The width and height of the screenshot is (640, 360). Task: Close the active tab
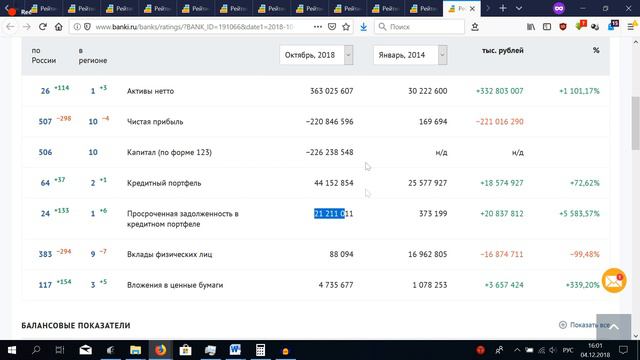tap(472, 9)
